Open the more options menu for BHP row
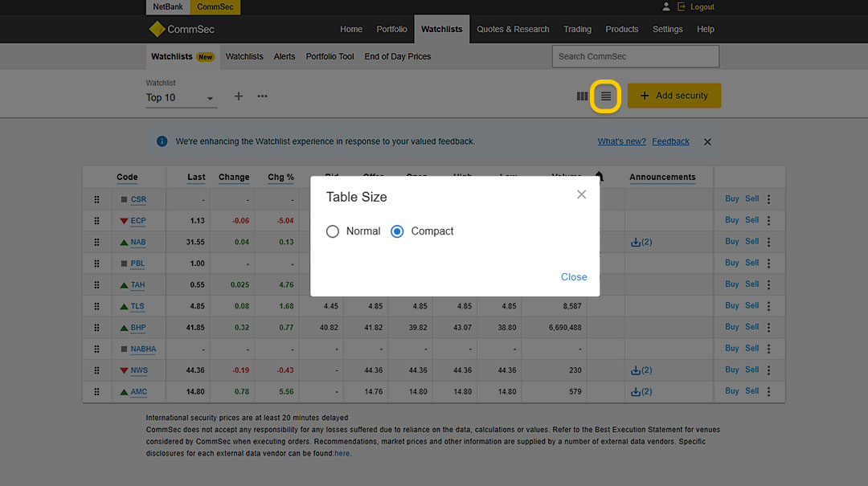The width and height of the screenshot is (868, 486). point(769,328)
